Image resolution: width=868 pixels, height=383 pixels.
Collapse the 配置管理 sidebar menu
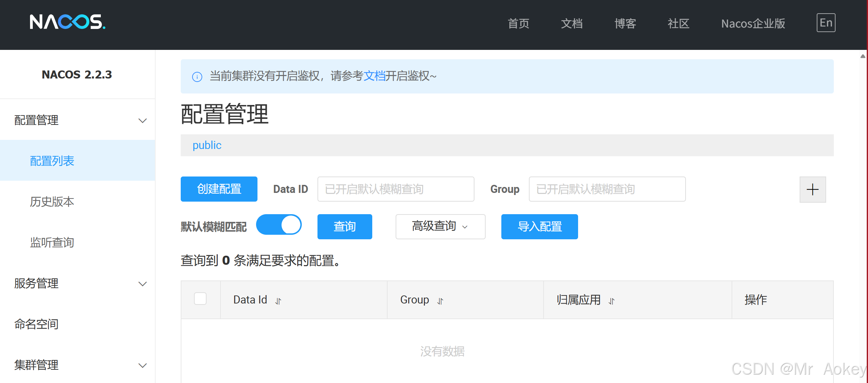click(77, 120)
